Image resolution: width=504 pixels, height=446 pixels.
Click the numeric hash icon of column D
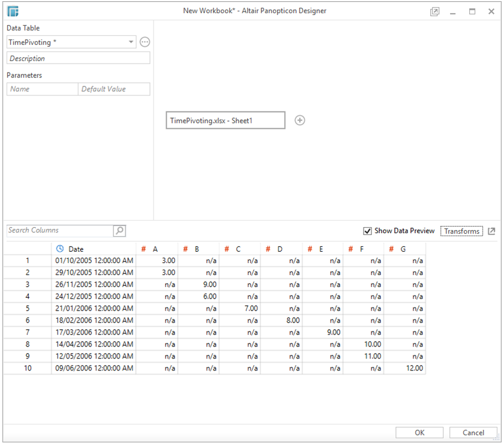pyautogui.click(x=268, y=249)
